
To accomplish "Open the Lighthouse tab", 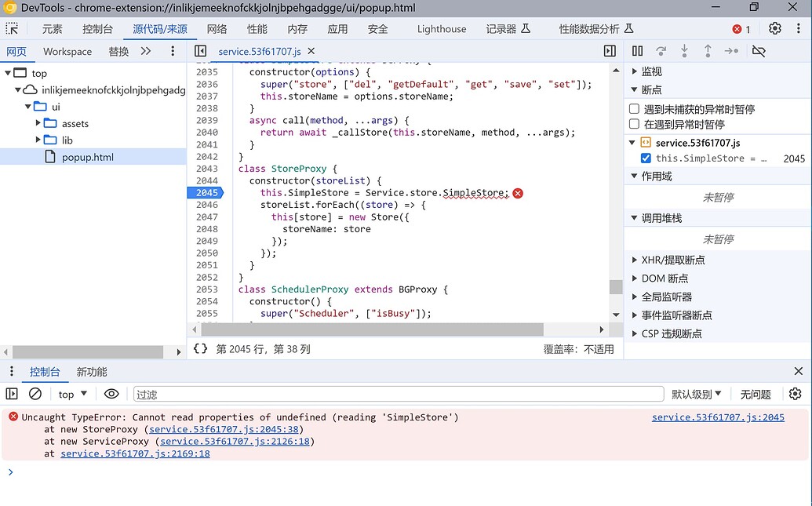I will pyautogui.click(x=442, y=29).
